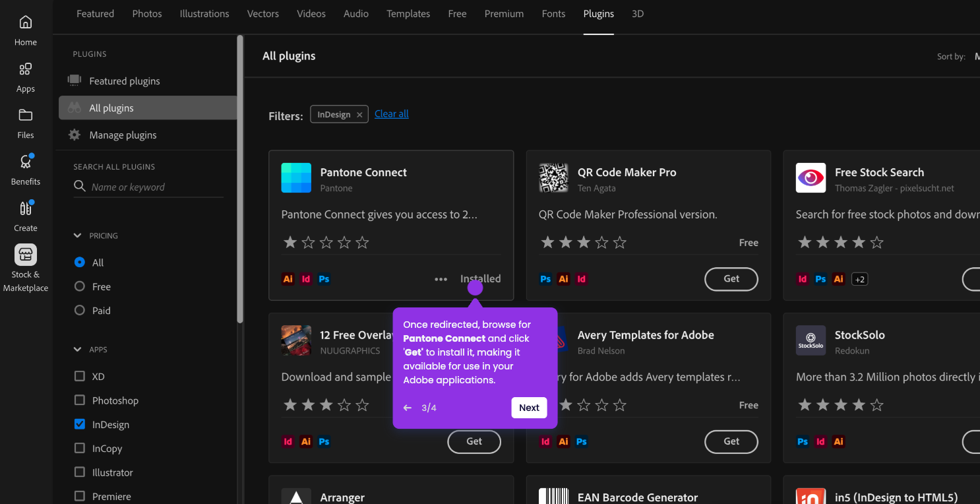
Task: Click the star rating on QR Code Maker Pro
Action: pos(583,243)
